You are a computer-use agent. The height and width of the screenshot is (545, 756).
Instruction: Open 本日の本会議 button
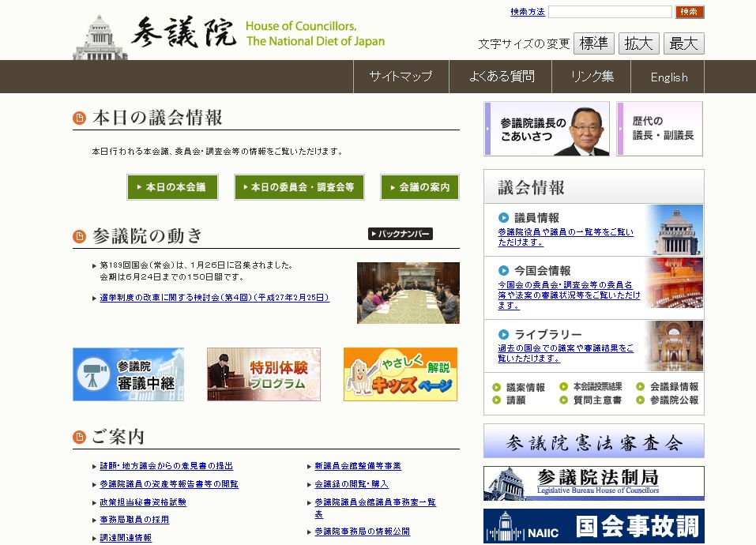click(172, 187)
